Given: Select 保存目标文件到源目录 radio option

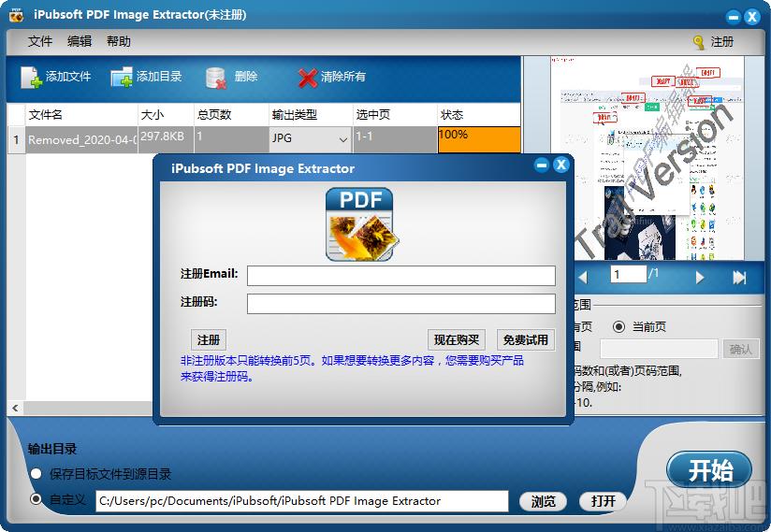Looking at the screenshot, I should (36, 473).
